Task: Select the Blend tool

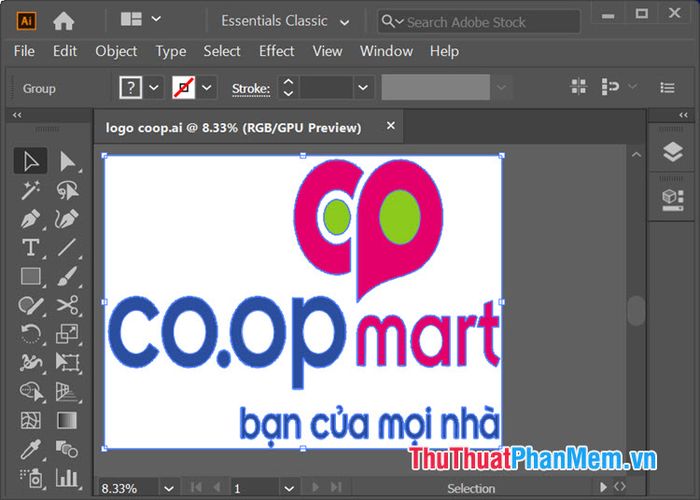Action: 67,449
